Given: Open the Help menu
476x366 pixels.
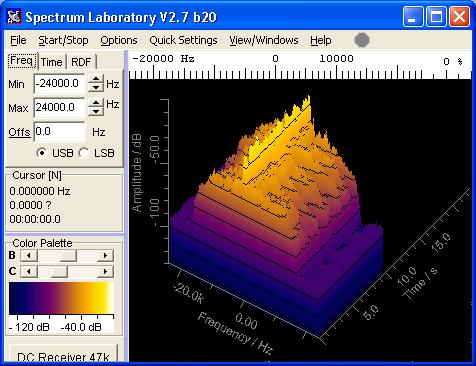Looking at the screenshot, I should tap(320, 40).
